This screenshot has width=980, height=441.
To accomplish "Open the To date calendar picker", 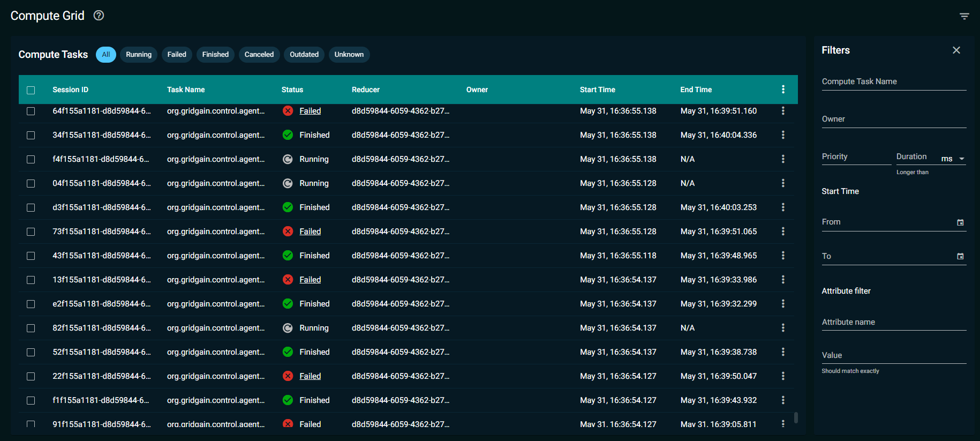I will pos(960,257).
